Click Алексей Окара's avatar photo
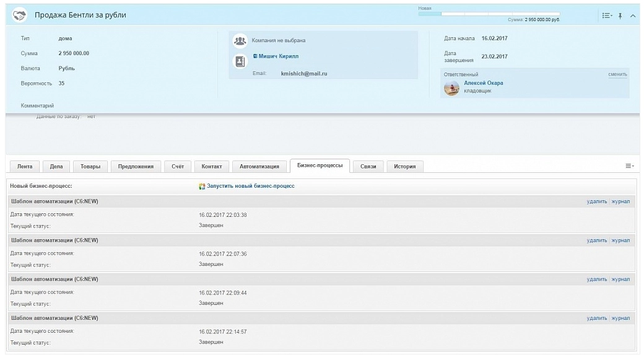The height and width of the screenshot is (357, 644). tap(451, 88)
